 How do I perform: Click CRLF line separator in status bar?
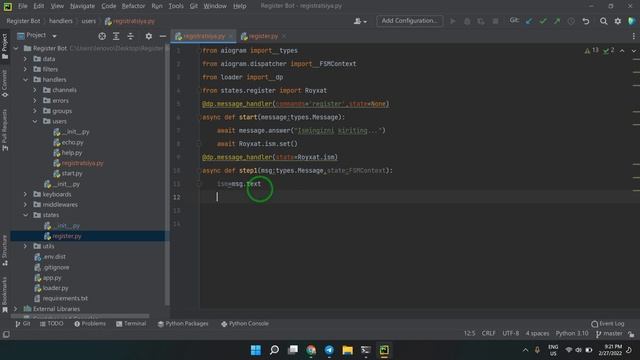pyautogui.click(x=488, y=333)
